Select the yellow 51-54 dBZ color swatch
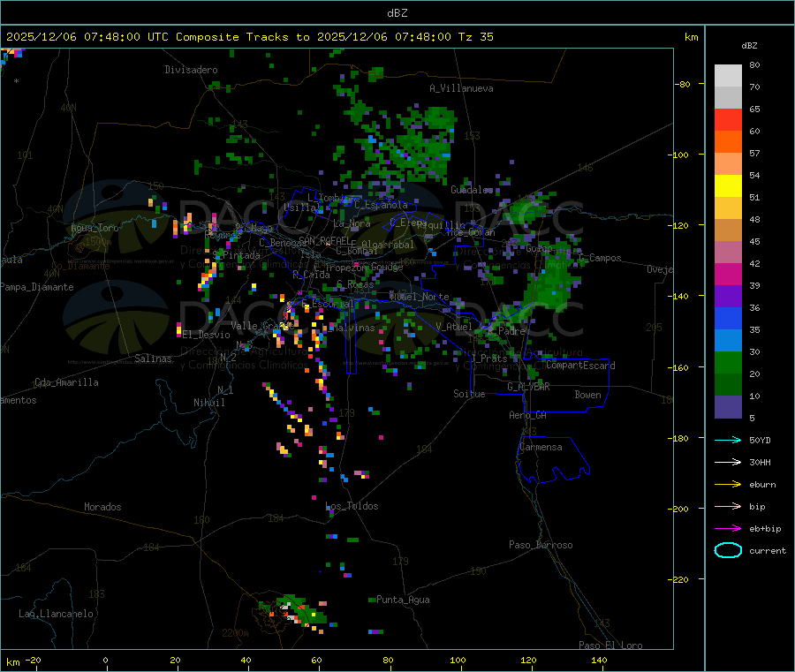 pos(728,186)
